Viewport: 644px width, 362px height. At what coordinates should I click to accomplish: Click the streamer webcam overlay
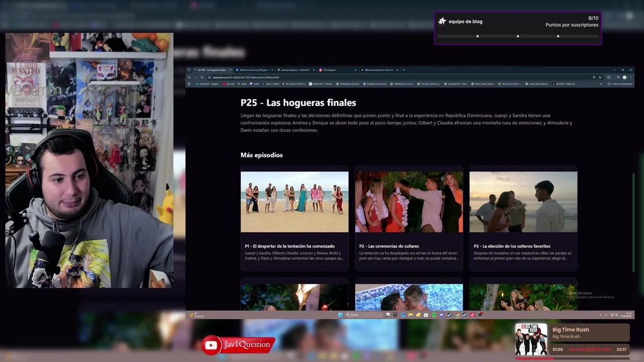[89, 160]
